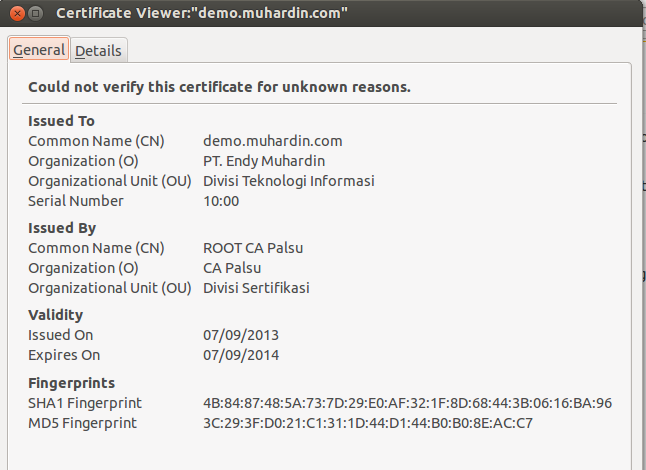Image resolution: width=646 pixels, height=470 pixels.
Task: Click the serial number value 10:00
Action: point(221,201)
